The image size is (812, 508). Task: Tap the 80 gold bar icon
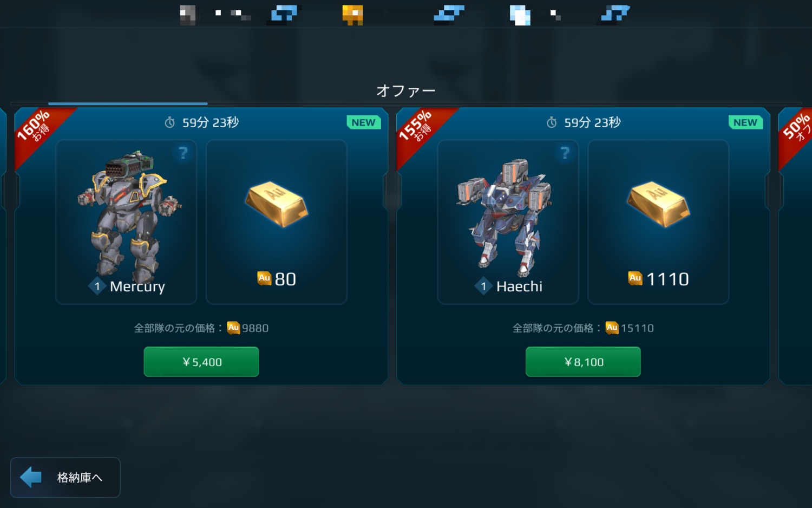[277, 205]
